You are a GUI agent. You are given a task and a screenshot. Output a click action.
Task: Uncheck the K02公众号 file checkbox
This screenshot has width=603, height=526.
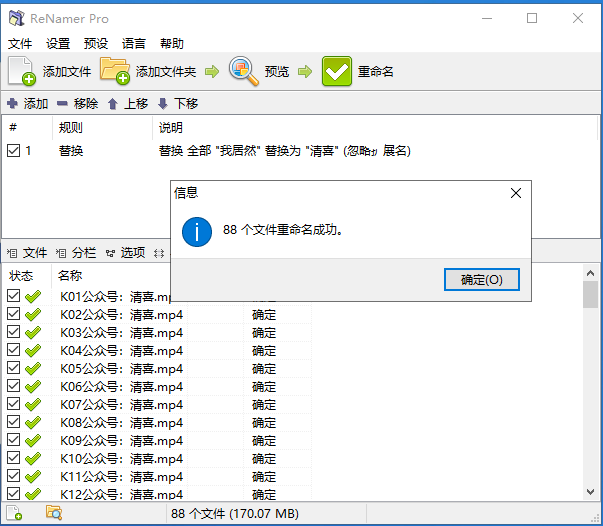click(x=13, y=314)
